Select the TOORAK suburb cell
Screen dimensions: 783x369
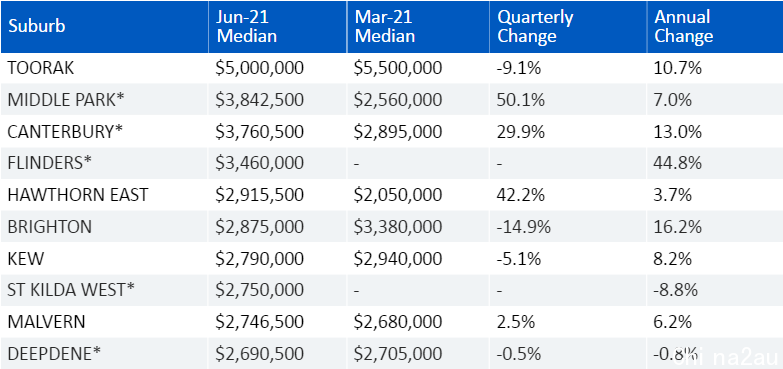point(40,68)
